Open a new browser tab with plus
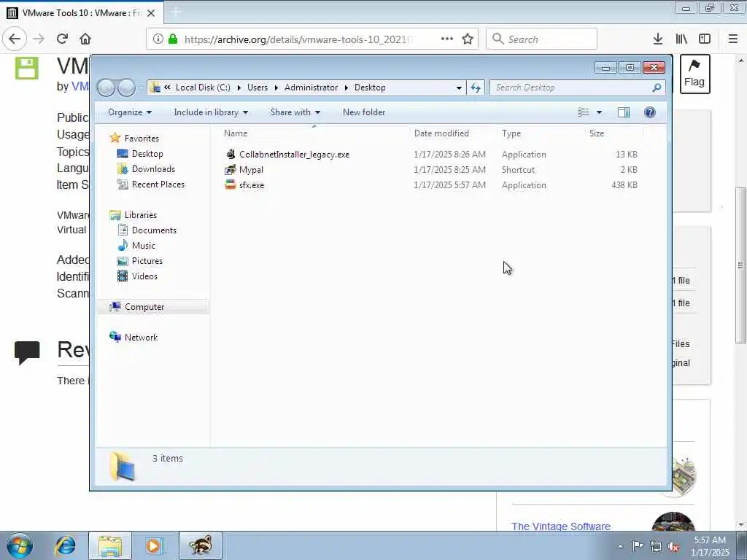Viewport: 747px width, 560px height. coord(175,12)
